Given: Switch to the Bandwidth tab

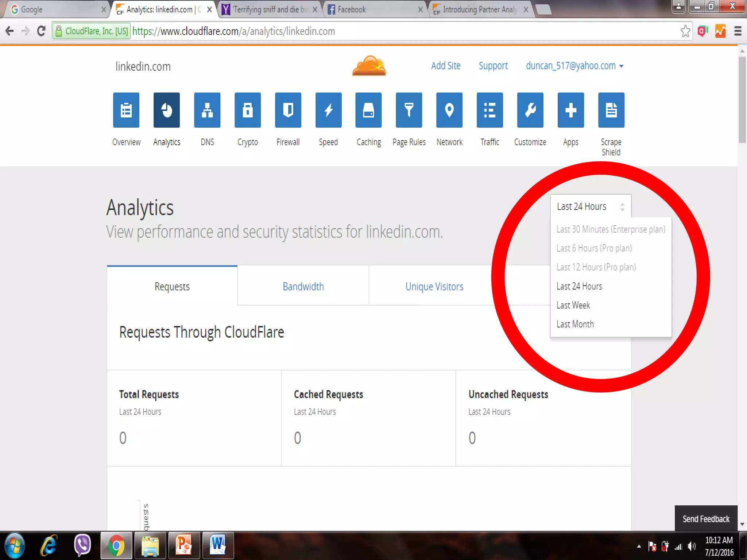Looking at the screenshot, I should pyautogui.click(x=303, y=287).
